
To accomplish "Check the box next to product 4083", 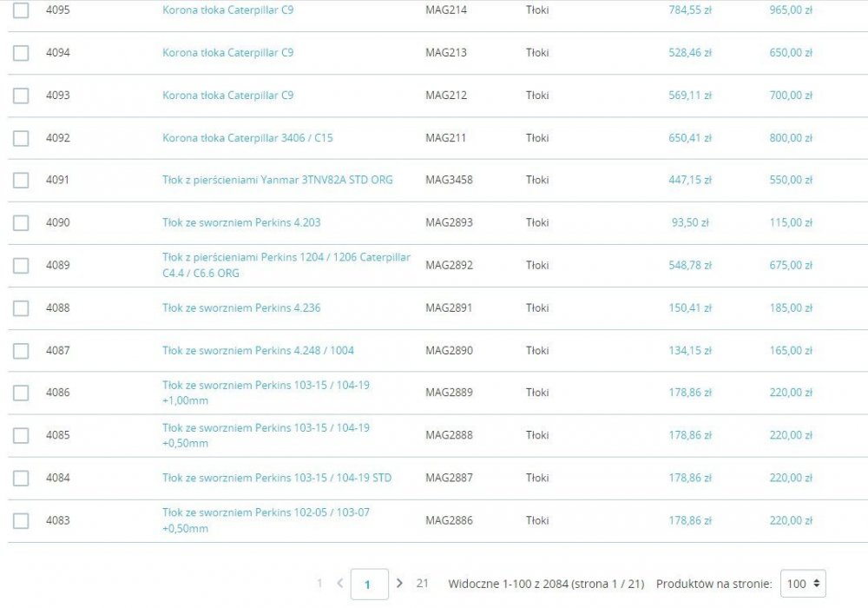I will pyautogui.click(x=21, y=520).
